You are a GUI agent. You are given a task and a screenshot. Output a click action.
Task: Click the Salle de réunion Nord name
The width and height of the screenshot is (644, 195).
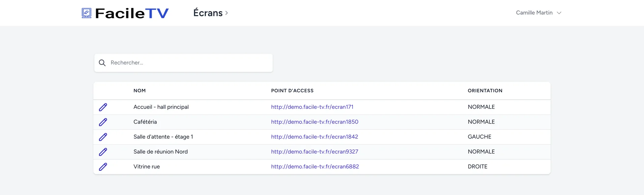161,152
